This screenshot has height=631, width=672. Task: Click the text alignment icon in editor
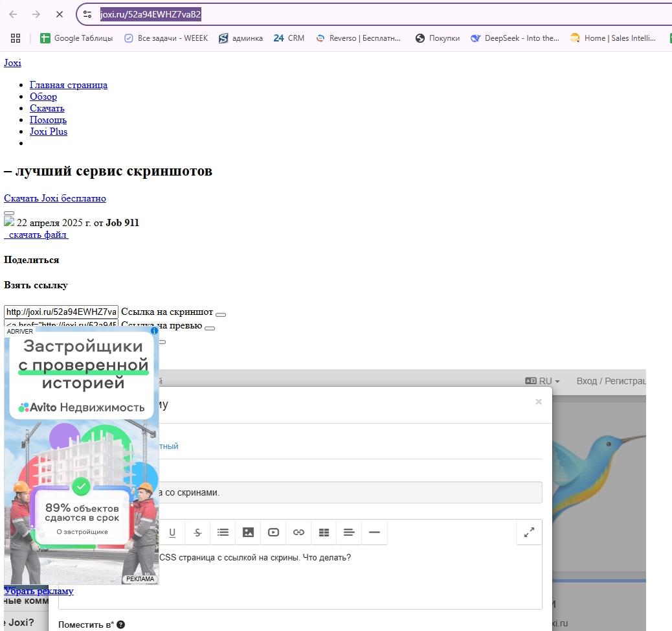[x=349, y=533]
